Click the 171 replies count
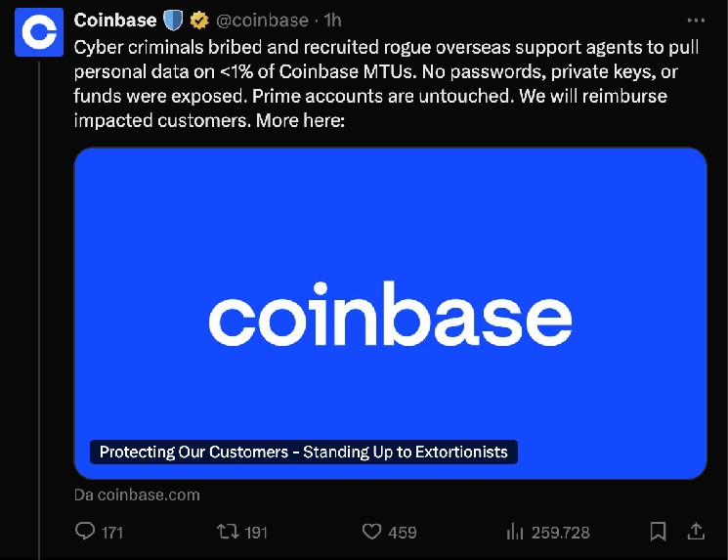 pyautogui.click(x=112, y=533)
